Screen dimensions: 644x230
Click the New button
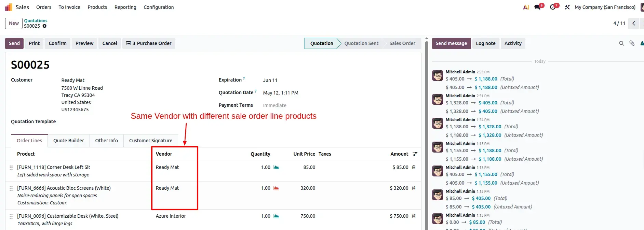coord(14,23)
